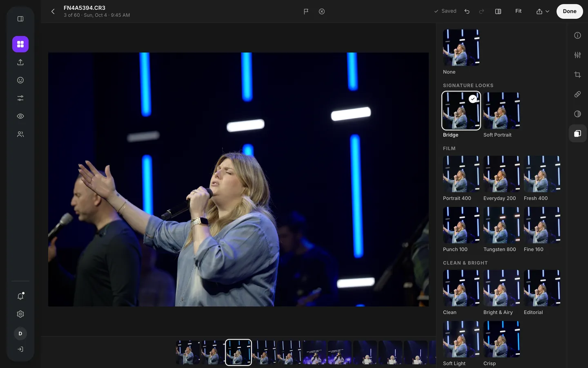Open the healing bandage tool
This screenshot has height=368, width=588.
click(x=577, y=94)
